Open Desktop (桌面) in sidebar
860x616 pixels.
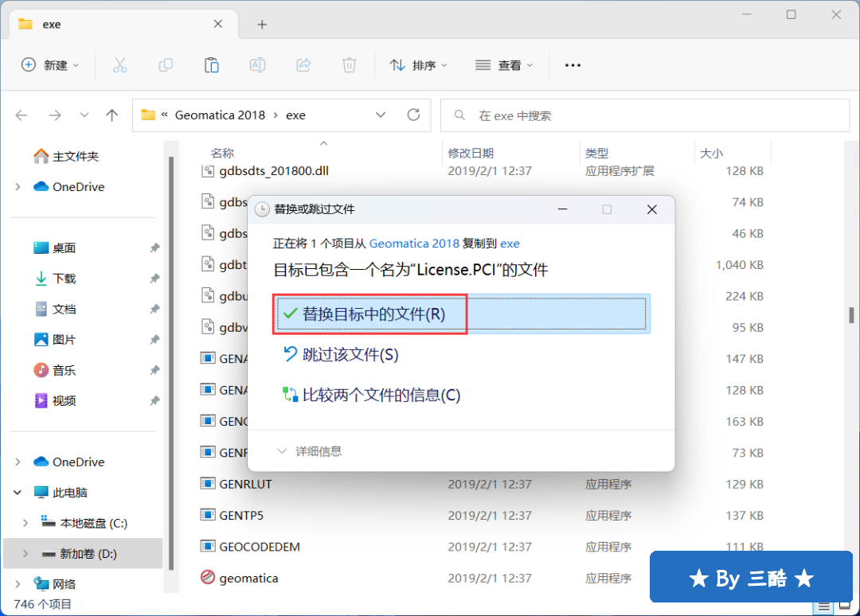(55, 248)
